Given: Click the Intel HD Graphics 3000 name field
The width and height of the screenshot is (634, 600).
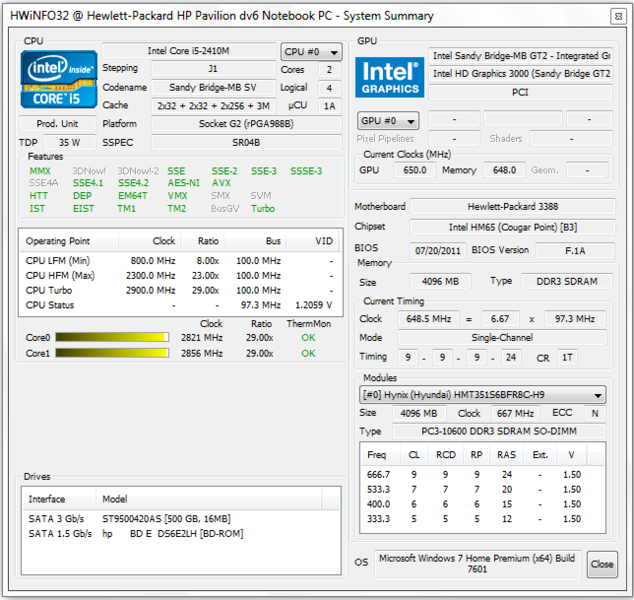Looking at the screenshot, I should (x=520, y=74).
